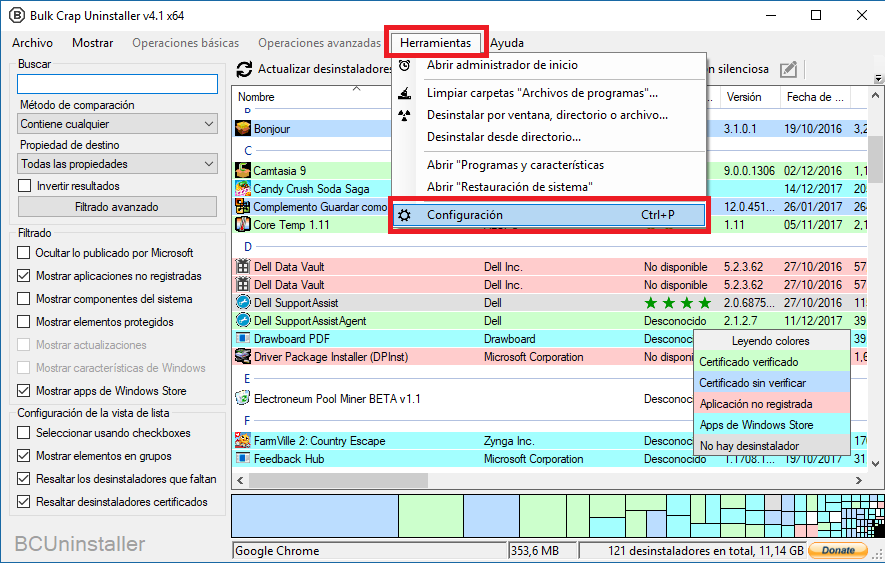885x563 pixels.
Task: Open the Herramientas menu
Action: pos(435,43)
